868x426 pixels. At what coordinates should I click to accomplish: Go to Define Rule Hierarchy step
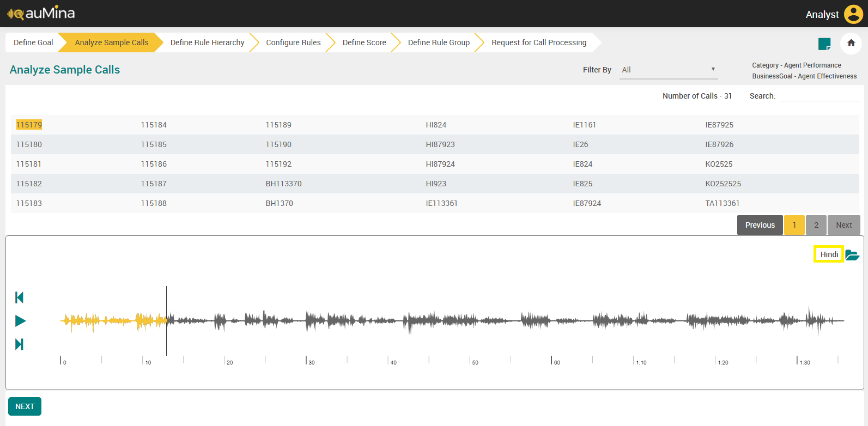point(207,42)
